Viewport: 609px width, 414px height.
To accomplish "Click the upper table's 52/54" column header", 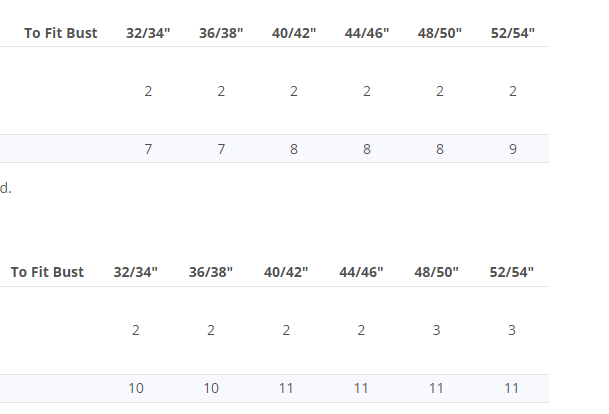I will coord(513,33).
